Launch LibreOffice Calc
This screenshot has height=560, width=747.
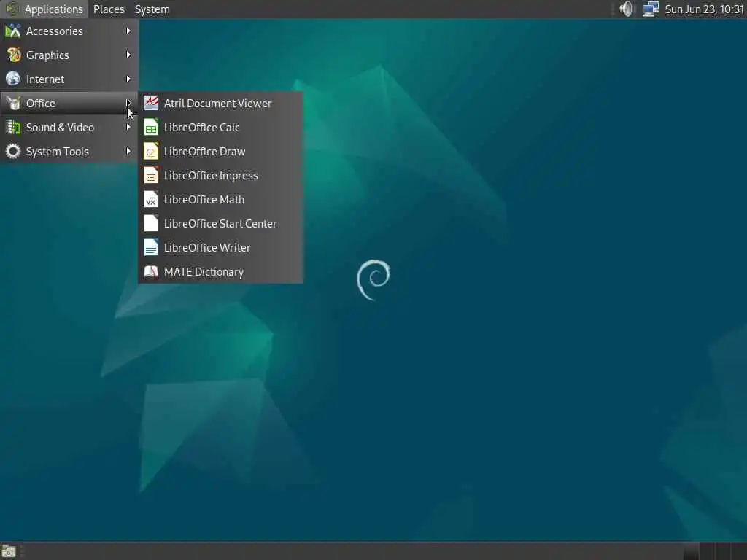click(220, 128)
